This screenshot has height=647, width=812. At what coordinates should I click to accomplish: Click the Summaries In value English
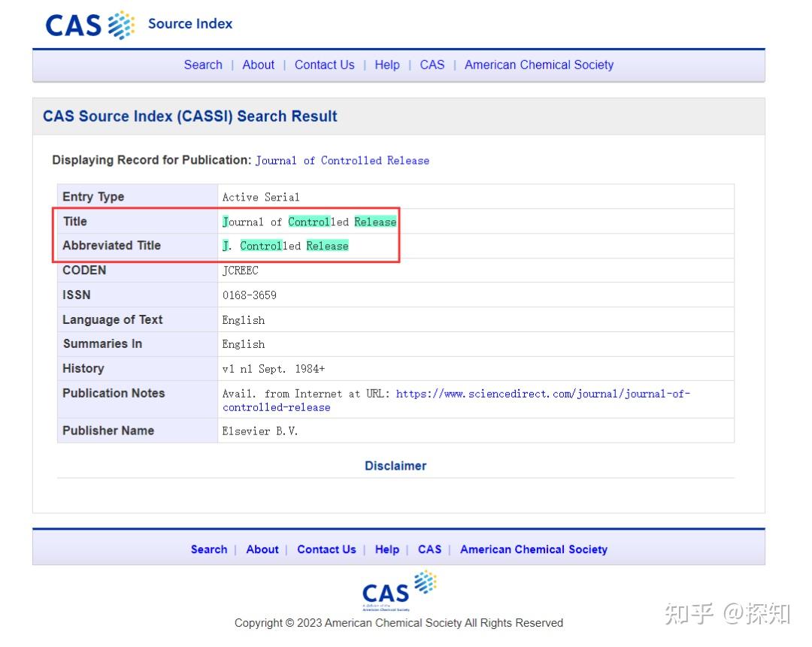(x=244, y=345)
